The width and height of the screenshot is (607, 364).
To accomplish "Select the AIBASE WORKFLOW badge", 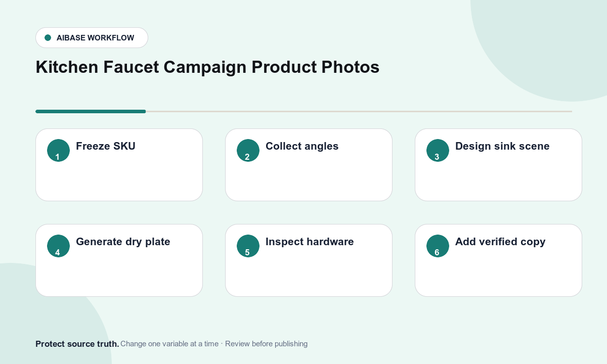I will tap(92, 37).
